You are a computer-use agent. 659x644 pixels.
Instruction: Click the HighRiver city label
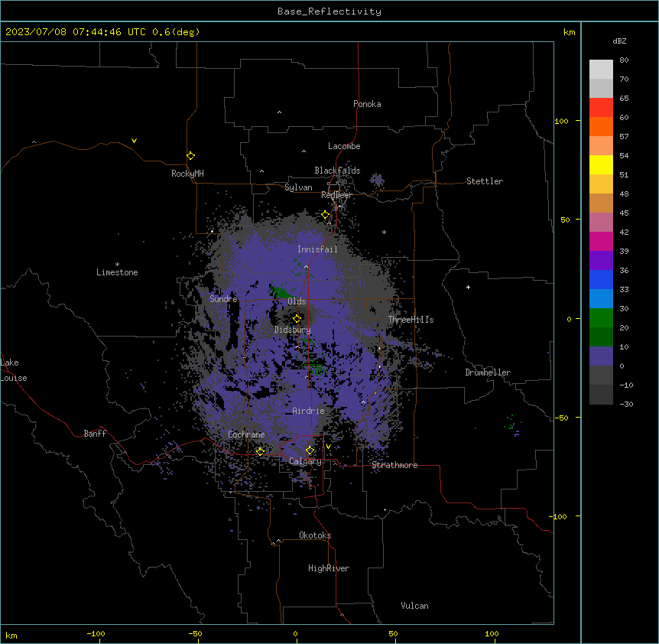click(329, 568)
